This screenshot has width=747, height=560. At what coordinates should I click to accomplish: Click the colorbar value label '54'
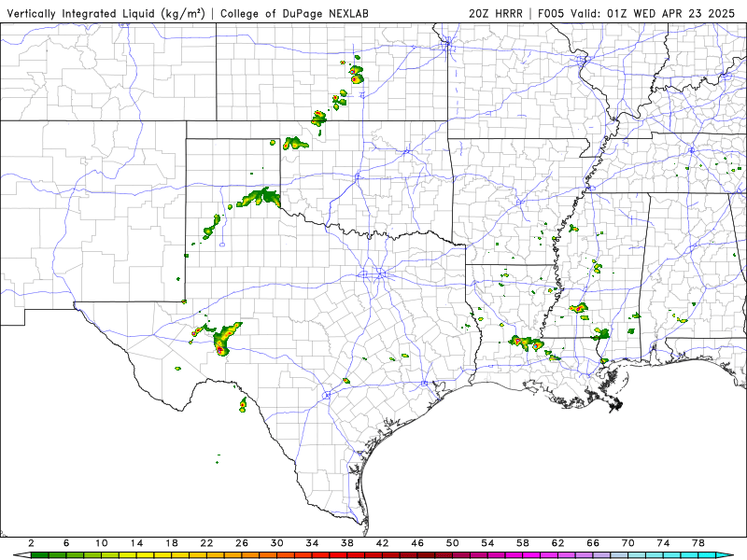(x=487, y=543)
